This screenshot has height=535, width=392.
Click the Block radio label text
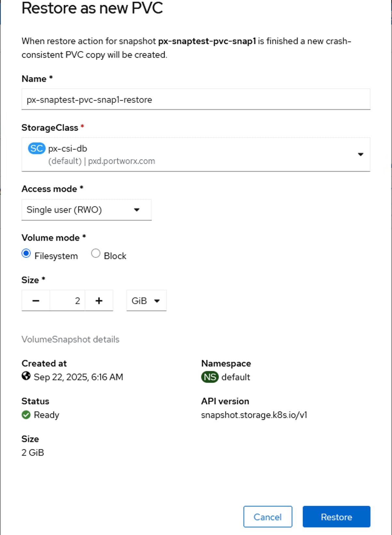[115, 256]
